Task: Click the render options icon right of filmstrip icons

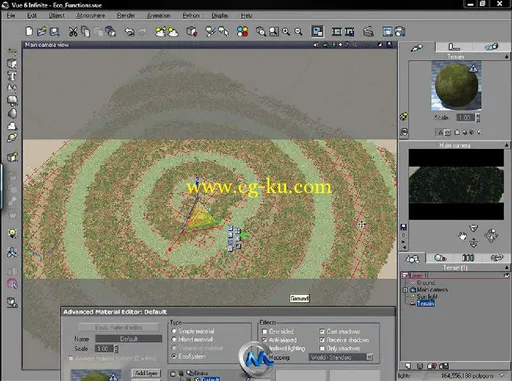Action: [x=368, y=32]
